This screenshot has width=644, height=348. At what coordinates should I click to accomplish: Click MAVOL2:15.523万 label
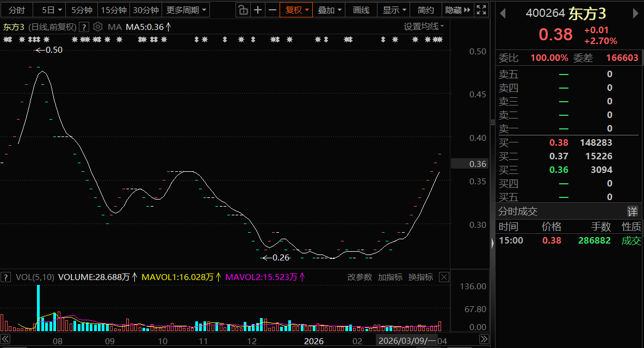click(265, 277)
